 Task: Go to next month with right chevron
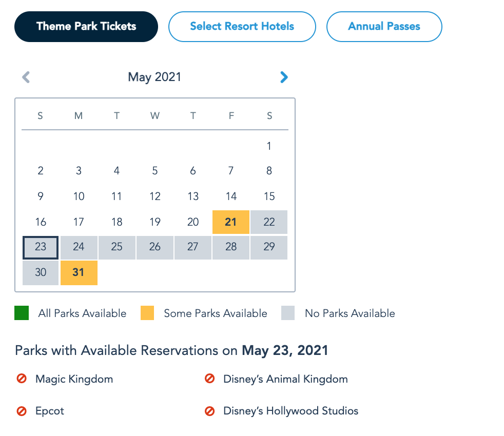click(284, 77)
